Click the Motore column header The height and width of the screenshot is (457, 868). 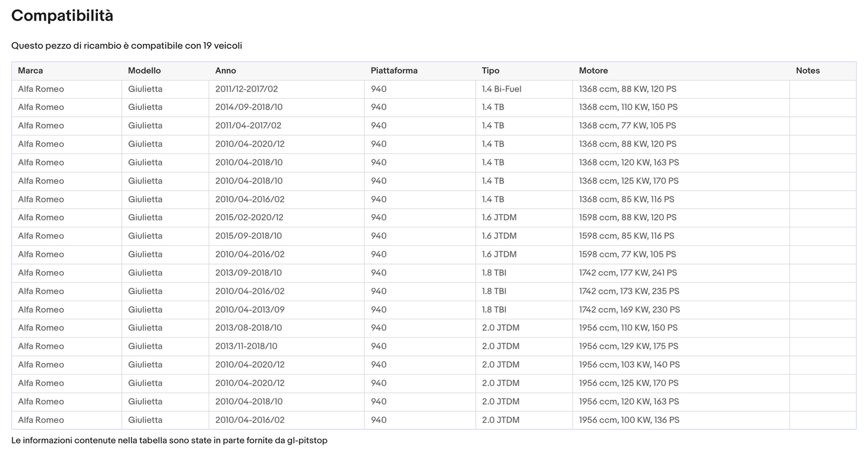click(593, 71)
